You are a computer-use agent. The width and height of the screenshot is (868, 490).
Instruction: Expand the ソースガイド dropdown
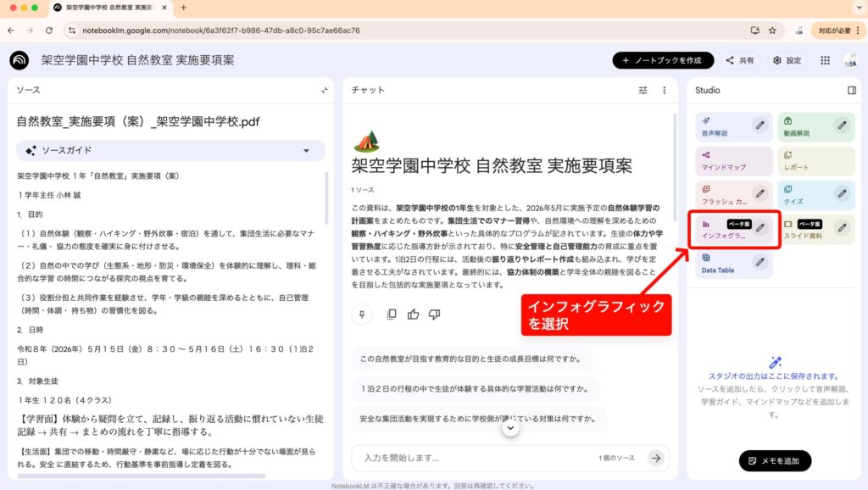coord(306,151)
